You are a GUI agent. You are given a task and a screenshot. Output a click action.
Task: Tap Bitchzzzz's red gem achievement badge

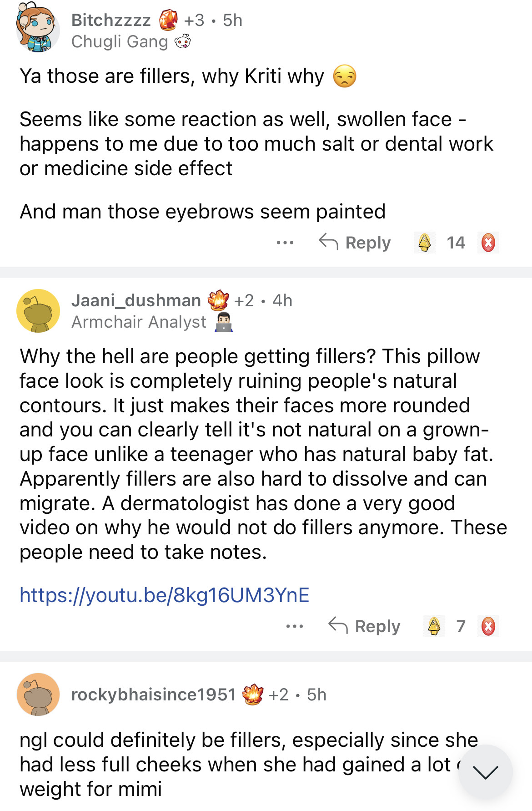[168, 20]
